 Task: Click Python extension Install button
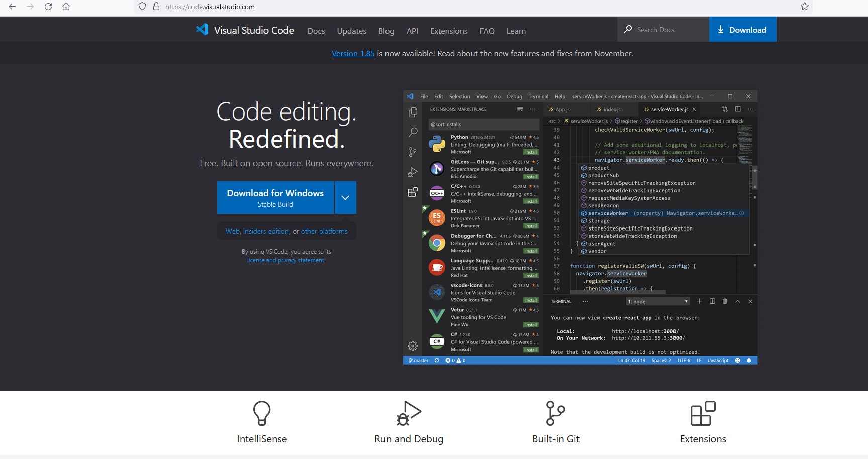click(531, 152)
